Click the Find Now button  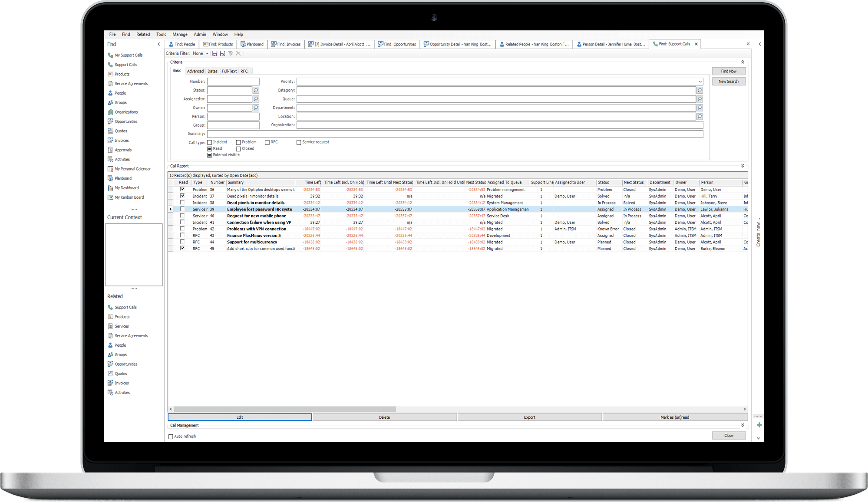point(729,71)
